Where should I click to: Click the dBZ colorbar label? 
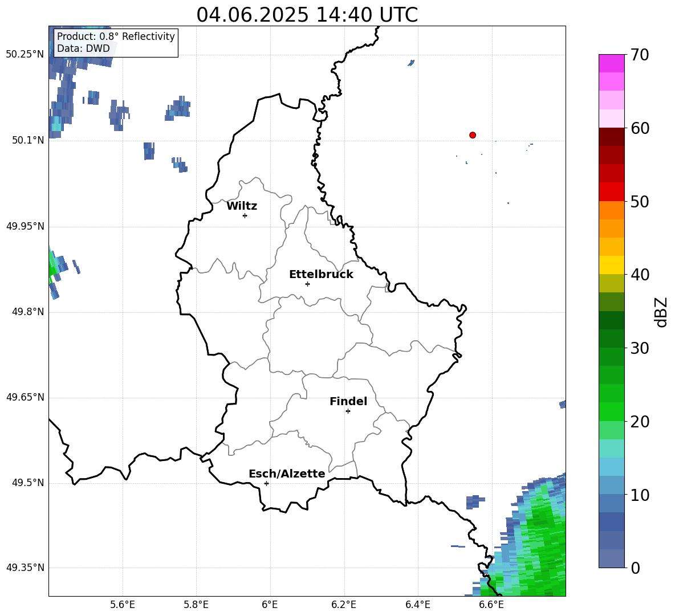coord(661,312)
